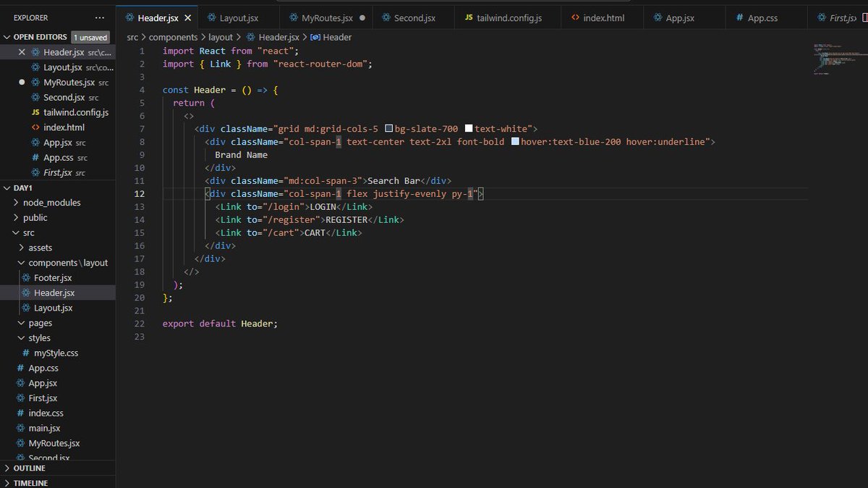Click the hover:text-blue-200 color swatch in code

pos(515,142)
